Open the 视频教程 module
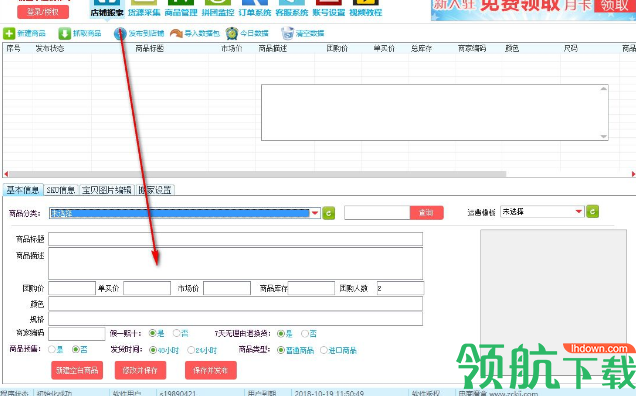Screen dimensions: 636x396 pyautogui.click(x=365, y=9)
